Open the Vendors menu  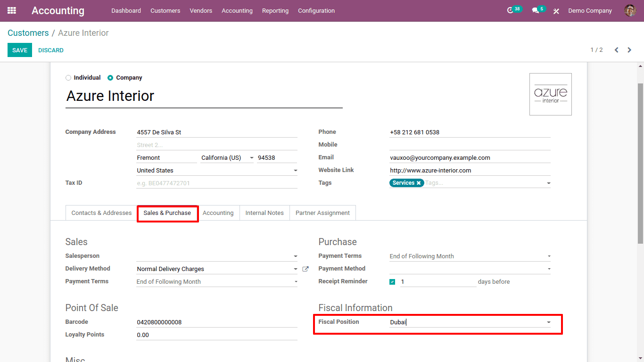point(201,10)
